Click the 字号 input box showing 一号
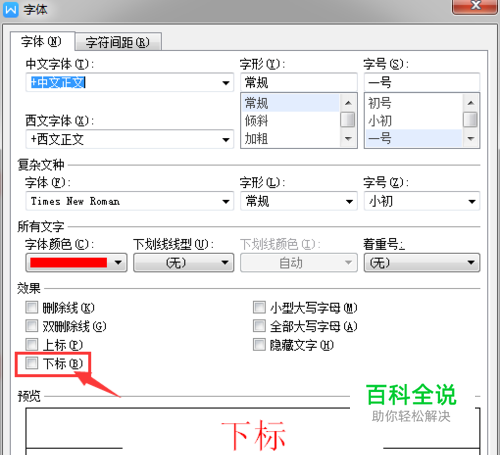Viewport: 500px width, 455px height. (422, 82)
